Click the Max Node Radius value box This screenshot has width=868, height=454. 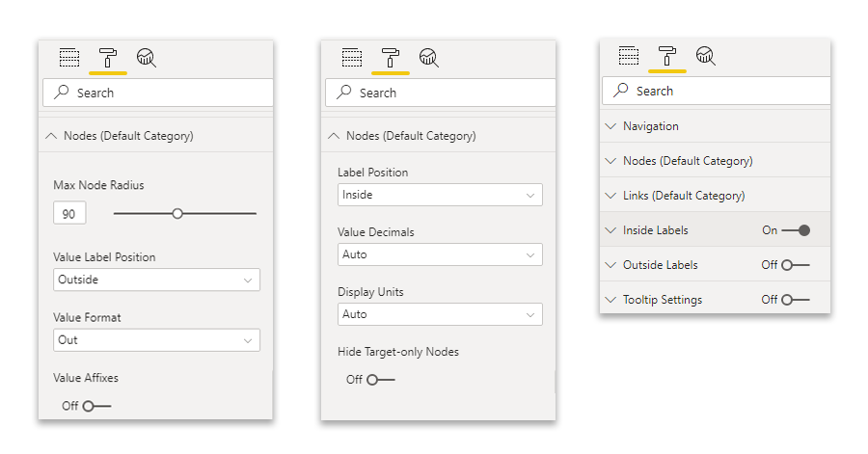coord(69,213)
